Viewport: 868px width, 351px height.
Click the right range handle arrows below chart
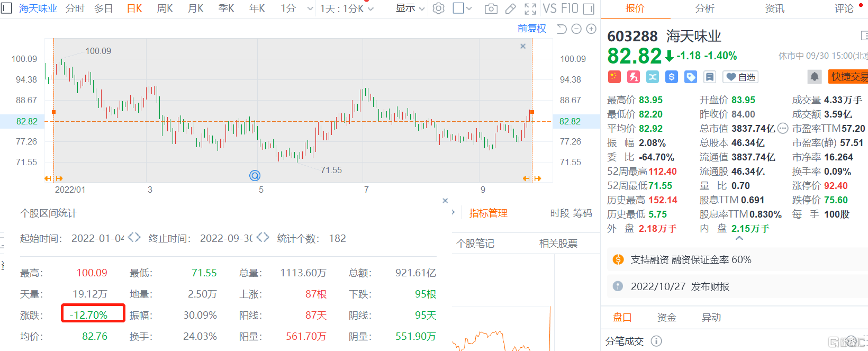tap(532, 178)
